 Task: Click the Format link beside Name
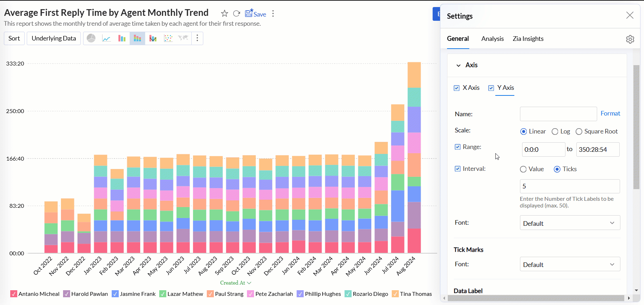(610, 113)
